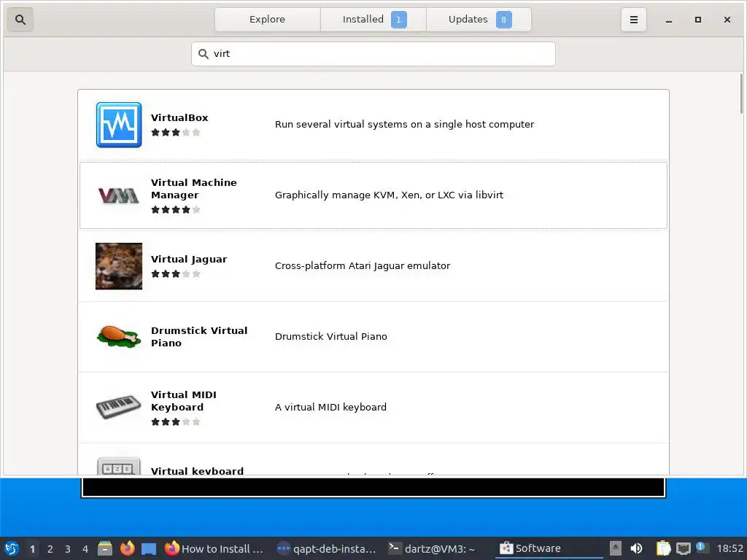Select 'Cross-platform Atari Jaguar emulator' description

click(x=363, y=265)
